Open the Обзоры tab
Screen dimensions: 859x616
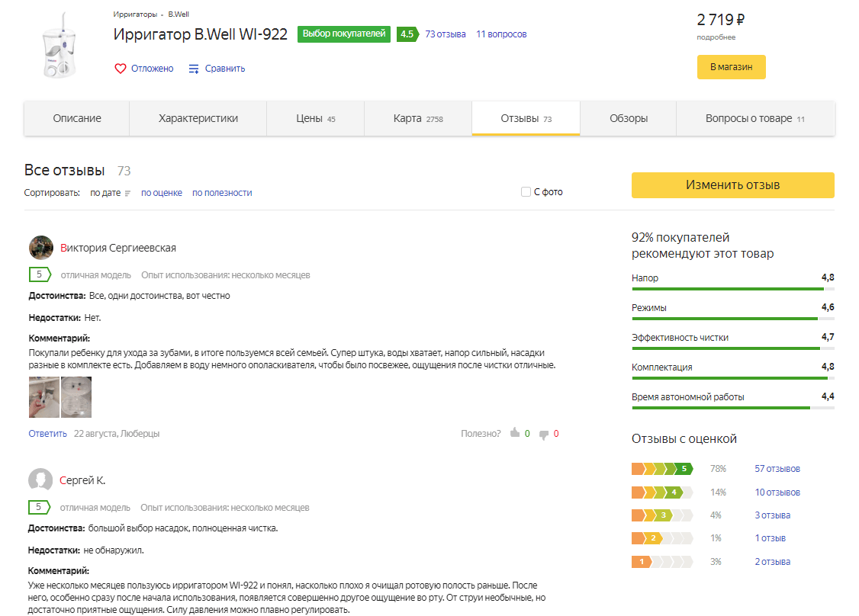(x=629, y=118)
